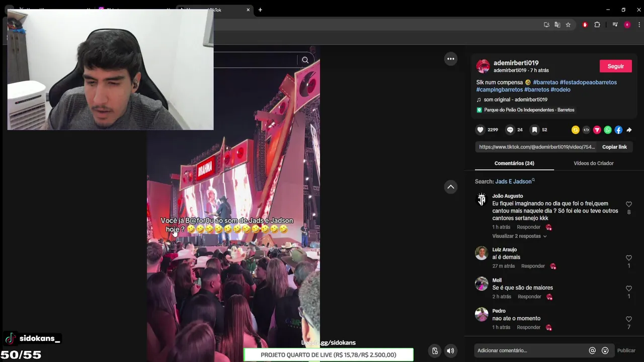644x362 pixels.
Task: Click Seguir to follow ademirberti019
Action: (615, 66)
